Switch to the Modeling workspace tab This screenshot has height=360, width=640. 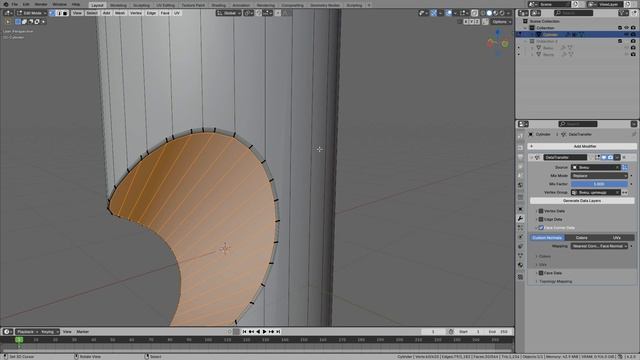(x=118, y=5)
